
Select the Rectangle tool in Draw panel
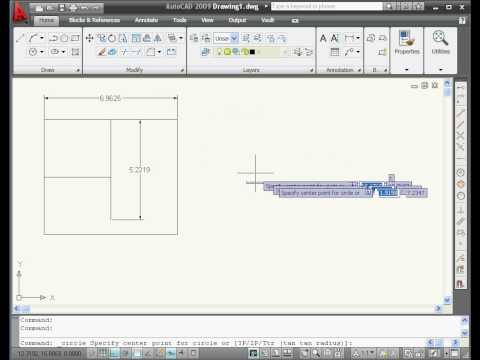tap(75, 38)
